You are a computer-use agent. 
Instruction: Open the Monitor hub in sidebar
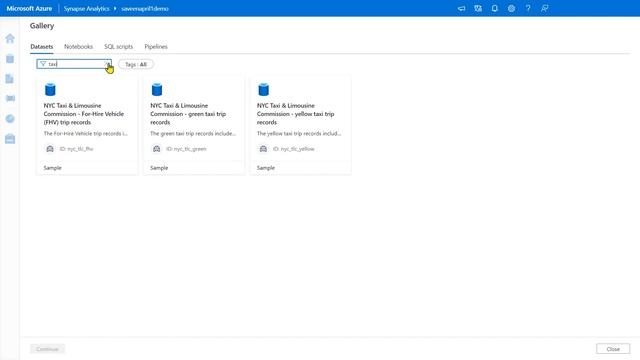[x=10, y=119]
